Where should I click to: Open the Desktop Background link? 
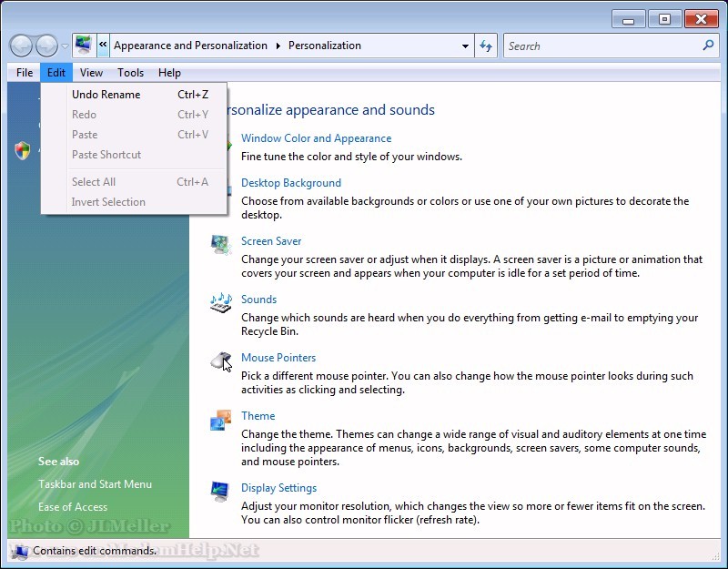(x=291, y=183)
